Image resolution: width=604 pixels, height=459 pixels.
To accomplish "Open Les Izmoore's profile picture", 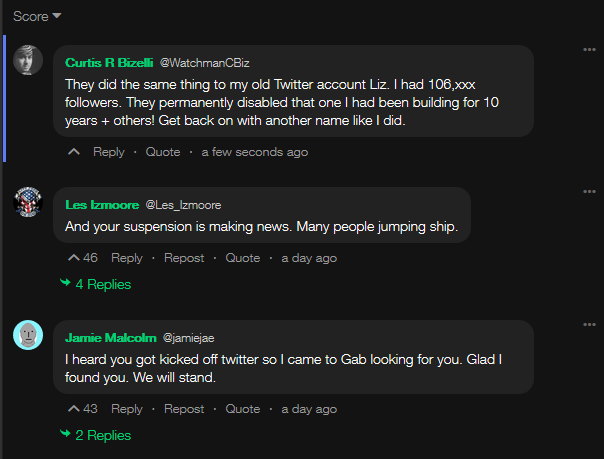I will (x=28, y=202).
